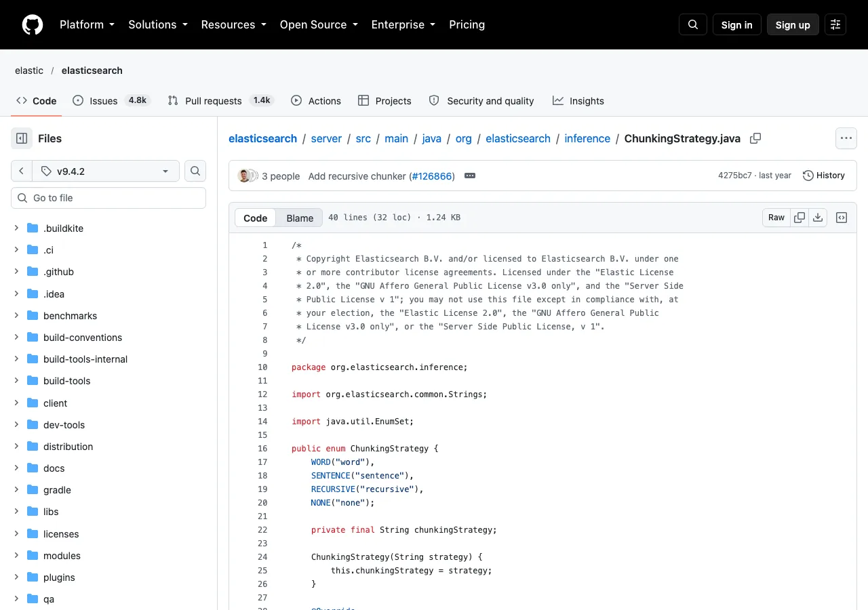Switch to Blame view
Viewport: 868px width, 610px height.
pyautogui.click(x=300, y=218)
